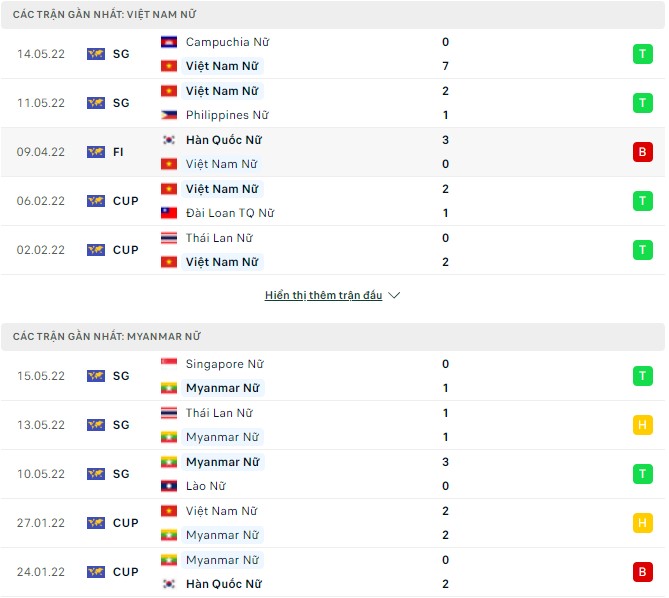Click the score 7 for Việt Nam Nữ
Viewport: 669px width, 598px height.
click(445, 66)
